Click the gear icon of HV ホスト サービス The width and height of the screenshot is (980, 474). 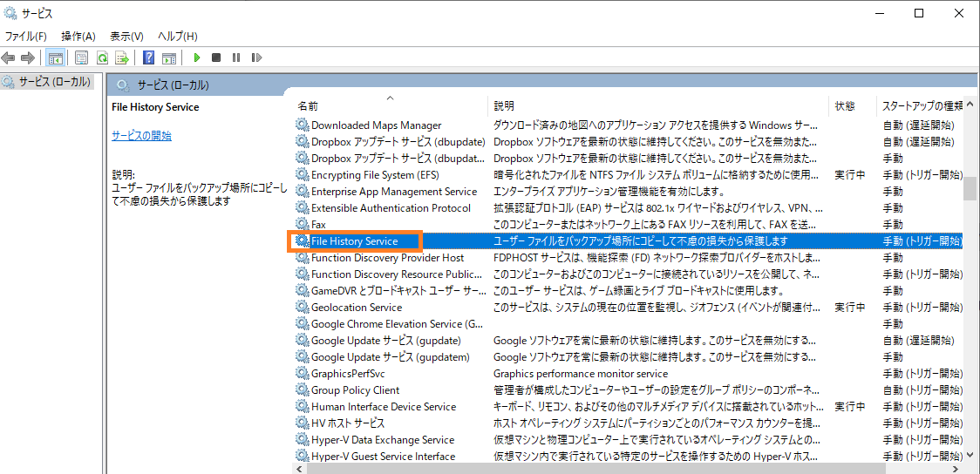pos(303,423)
